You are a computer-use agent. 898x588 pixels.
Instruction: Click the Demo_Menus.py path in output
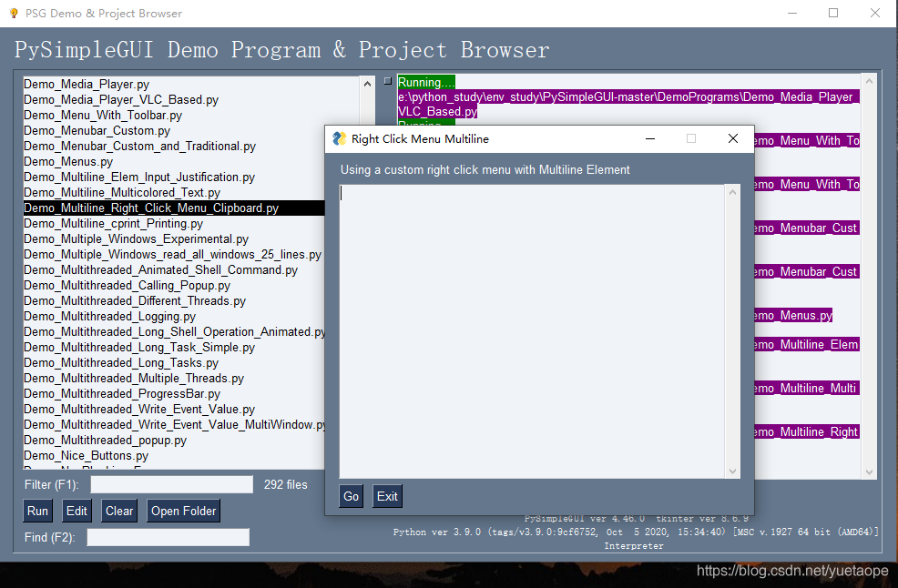coord(793,316)
